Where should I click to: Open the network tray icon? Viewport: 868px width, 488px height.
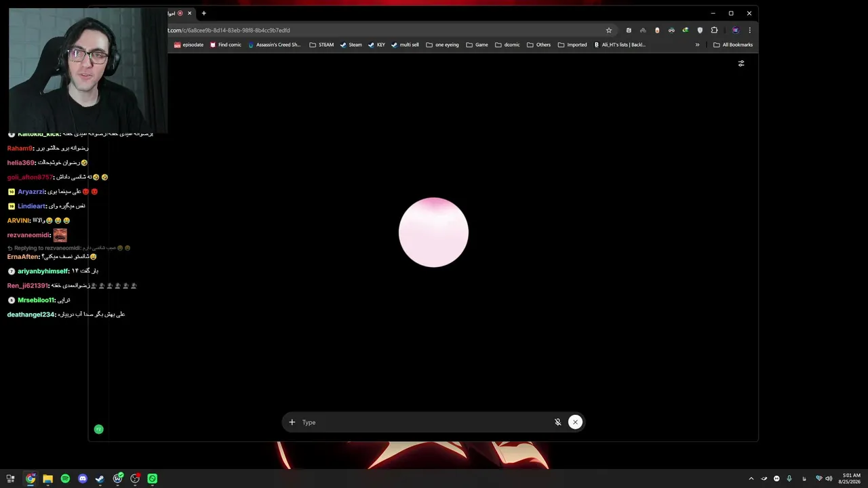(818, 479)
